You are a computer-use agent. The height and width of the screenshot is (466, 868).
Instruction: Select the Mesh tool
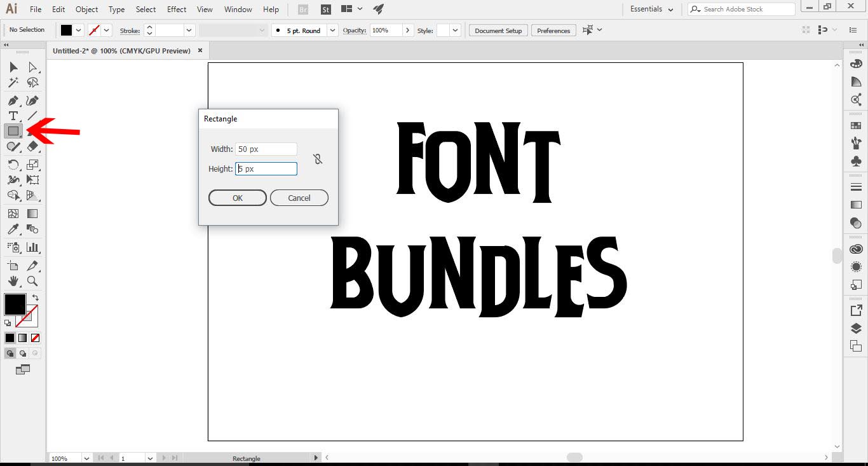[13, 214]
